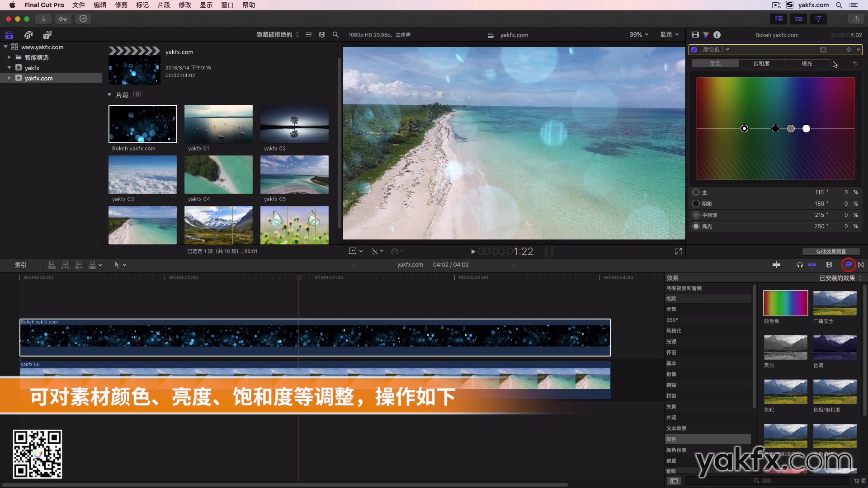Open the Share menu

(x=857, y=19)
